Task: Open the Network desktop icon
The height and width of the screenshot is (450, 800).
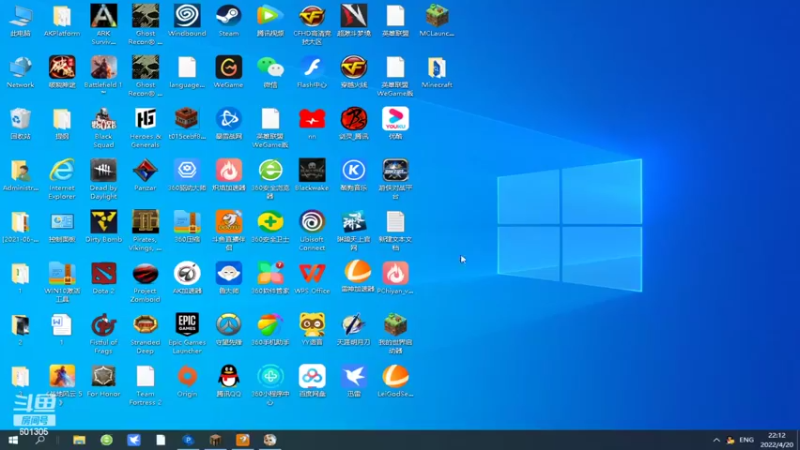Action: (x=20, y=72)
